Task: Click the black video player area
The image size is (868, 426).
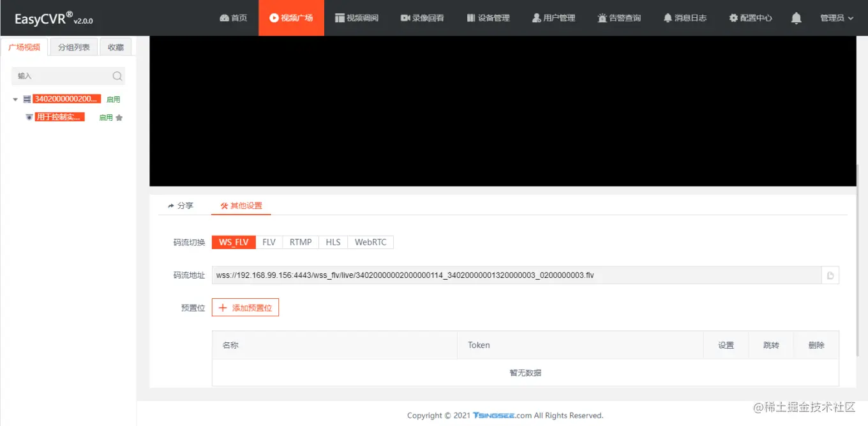Action: coord(502,111)
